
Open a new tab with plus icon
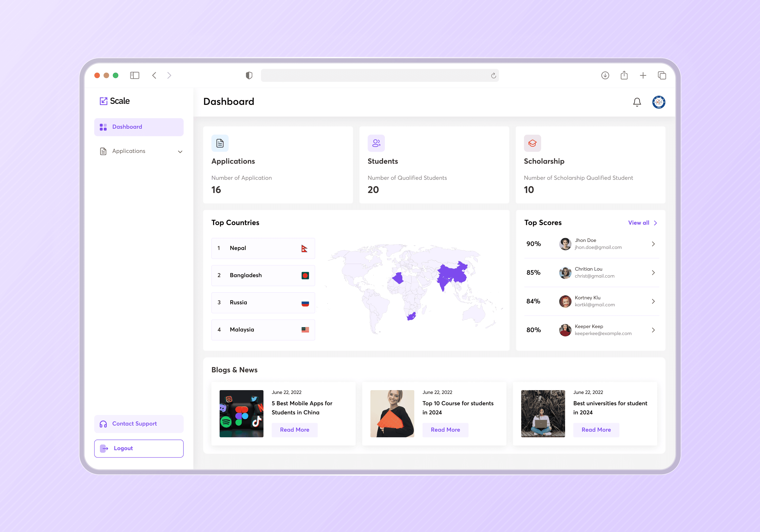643,75
